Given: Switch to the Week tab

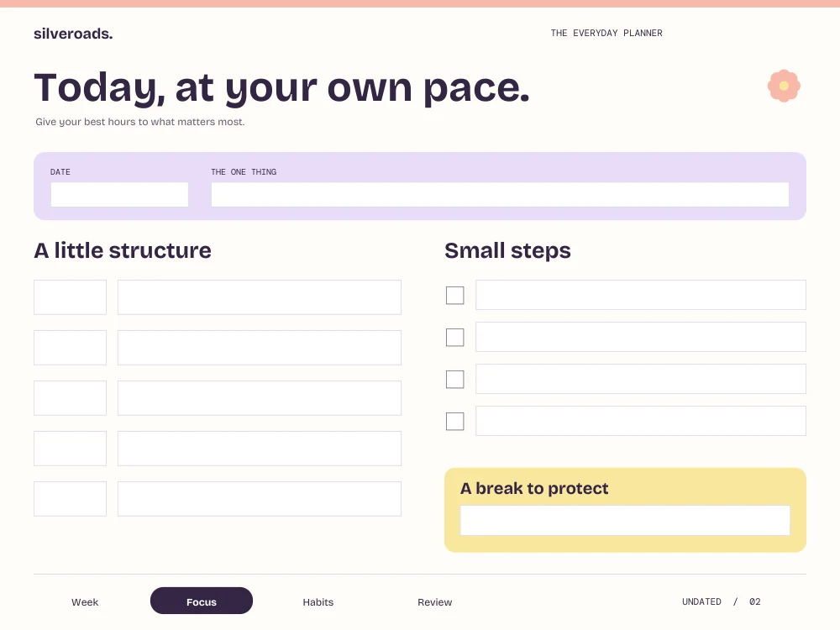Looking at the screenshot, I should click(x=85, y=601).
